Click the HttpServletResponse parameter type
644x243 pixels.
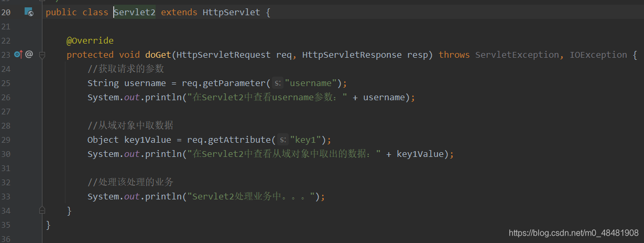pos(352,55)
